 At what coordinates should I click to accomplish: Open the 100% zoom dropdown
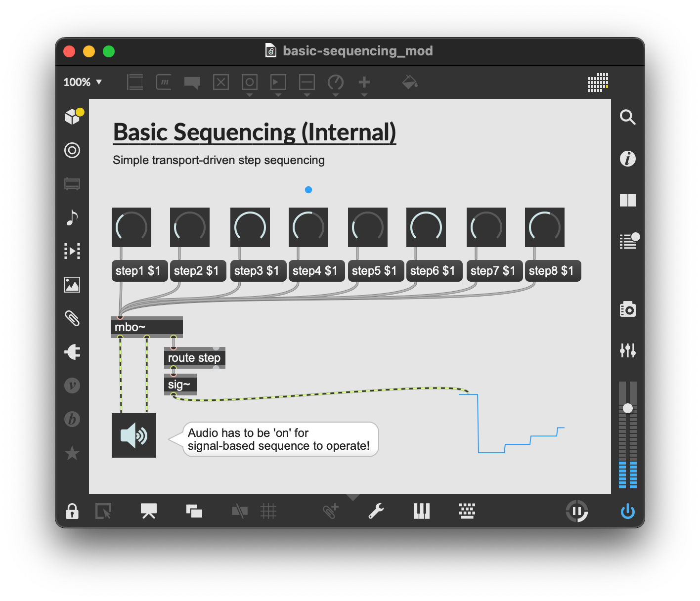(x=83, y=82)
